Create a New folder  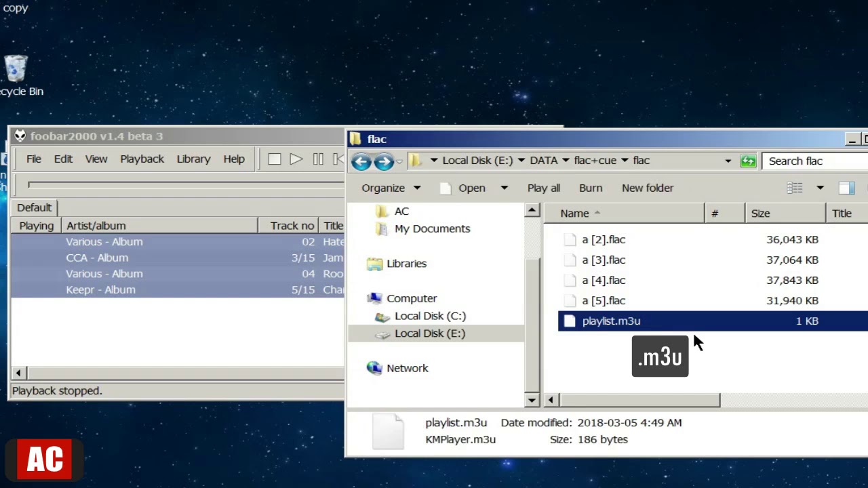648,188
